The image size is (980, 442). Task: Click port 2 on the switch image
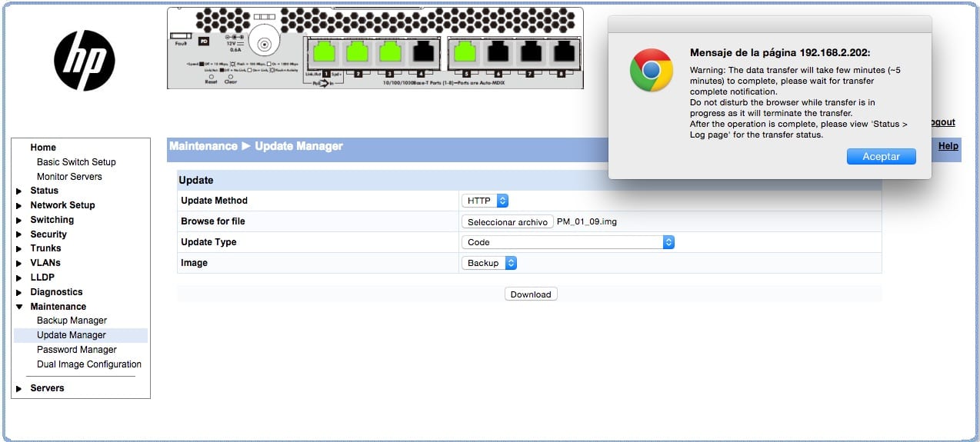point(358,52)
